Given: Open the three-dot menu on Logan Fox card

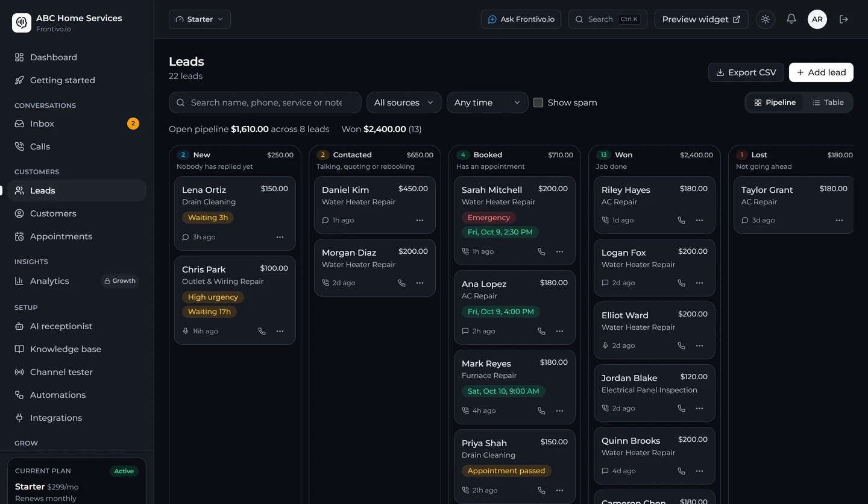Looking at the screenshot, I should point(699,283).
